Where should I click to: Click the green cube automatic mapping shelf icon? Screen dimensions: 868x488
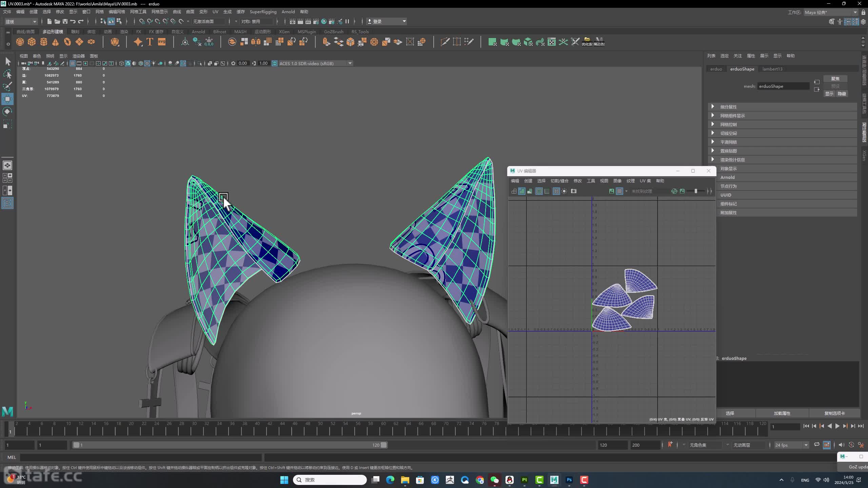pyautogui.click(x=528, y=42)
